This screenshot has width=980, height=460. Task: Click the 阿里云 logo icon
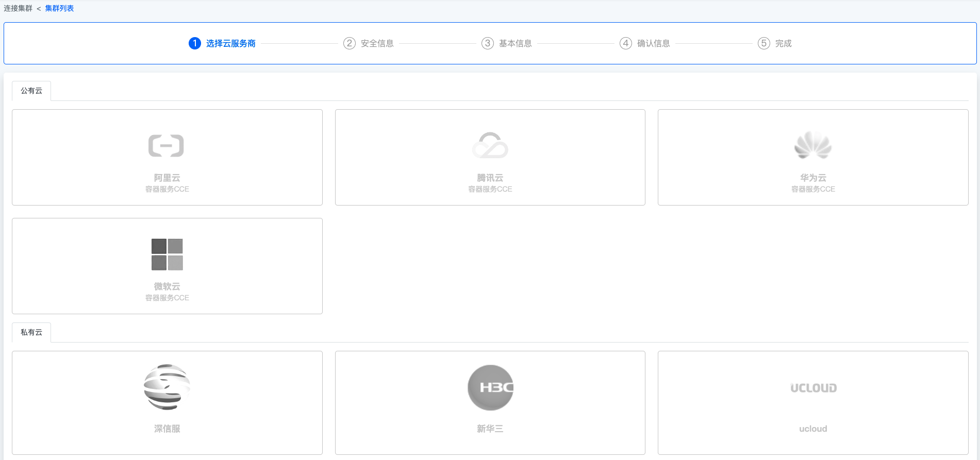pos(167,146)
